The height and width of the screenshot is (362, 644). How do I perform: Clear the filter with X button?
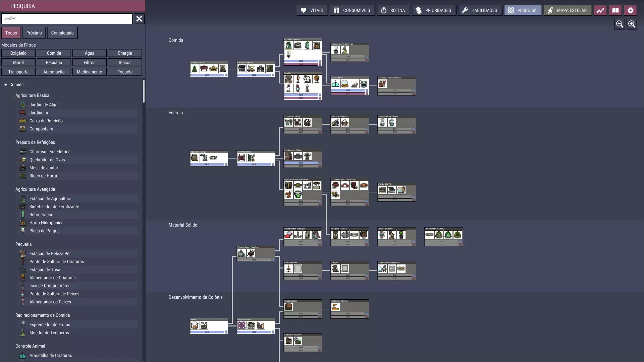(139, 19)
